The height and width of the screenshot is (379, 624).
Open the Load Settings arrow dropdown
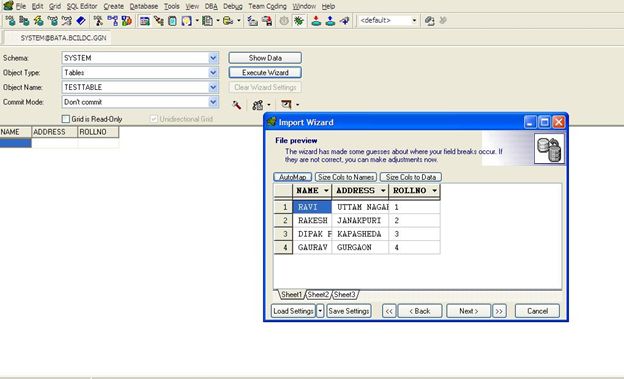[x=320, y=311]
